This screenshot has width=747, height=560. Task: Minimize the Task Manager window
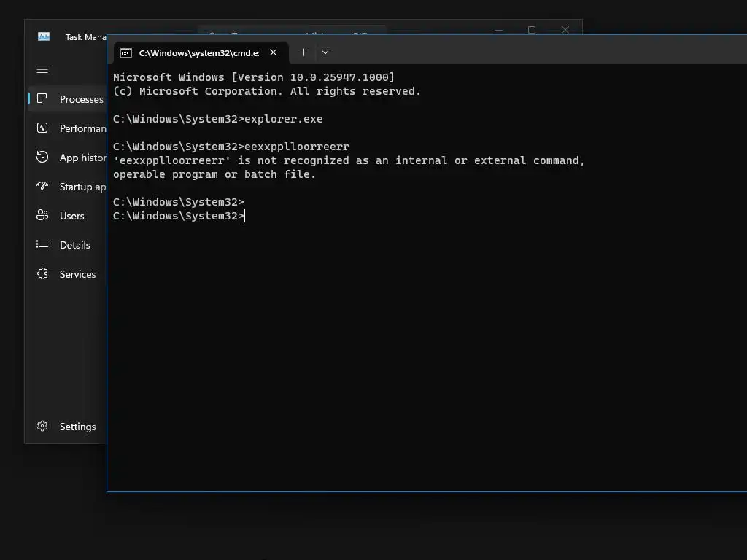point(499,30)
